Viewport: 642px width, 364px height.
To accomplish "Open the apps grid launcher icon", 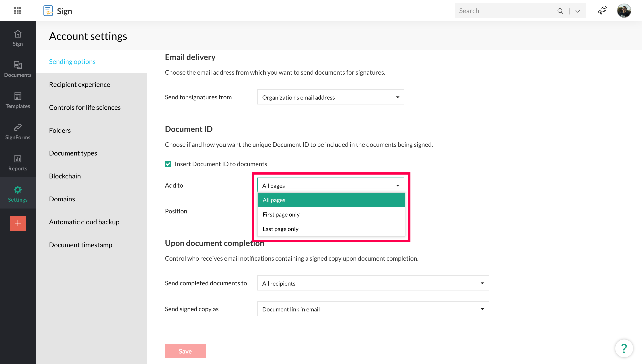I will [x=18, y=11].
